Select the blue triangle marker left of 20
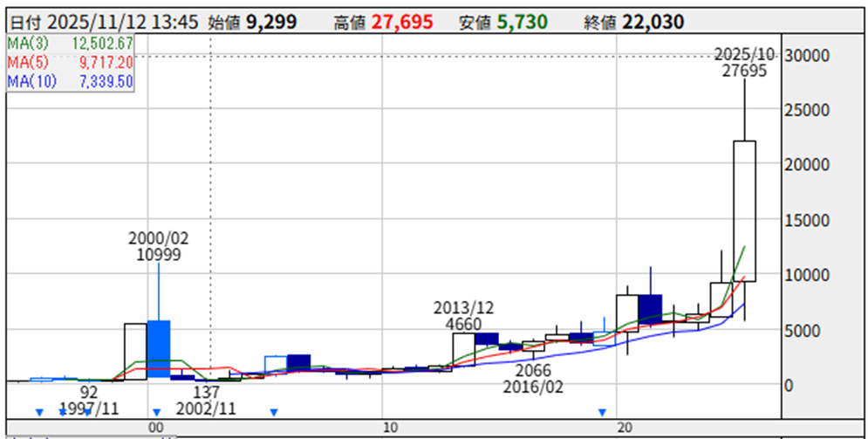 click(601, 411)
